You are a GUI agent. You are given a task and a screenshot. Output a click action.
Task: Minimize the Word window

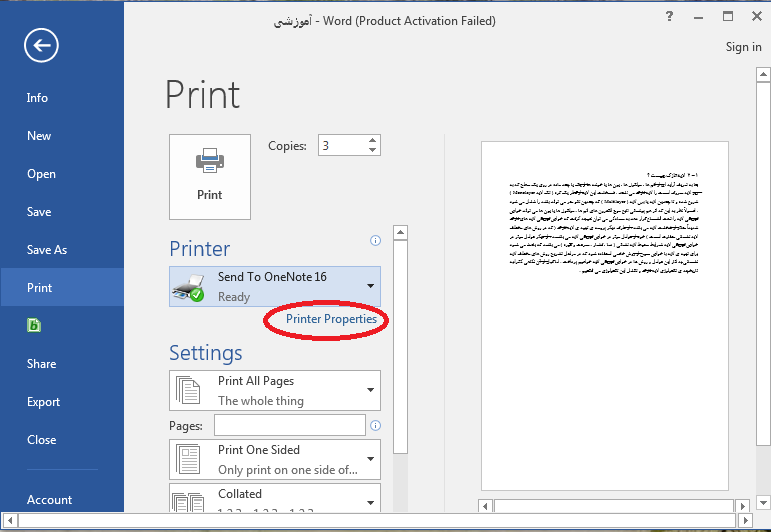pos(698,17)
